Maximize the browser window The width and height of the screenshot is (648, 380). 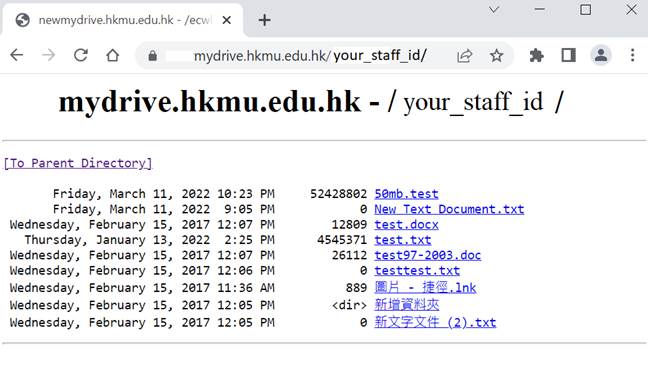pyautogui.click(x=585, y=10)
